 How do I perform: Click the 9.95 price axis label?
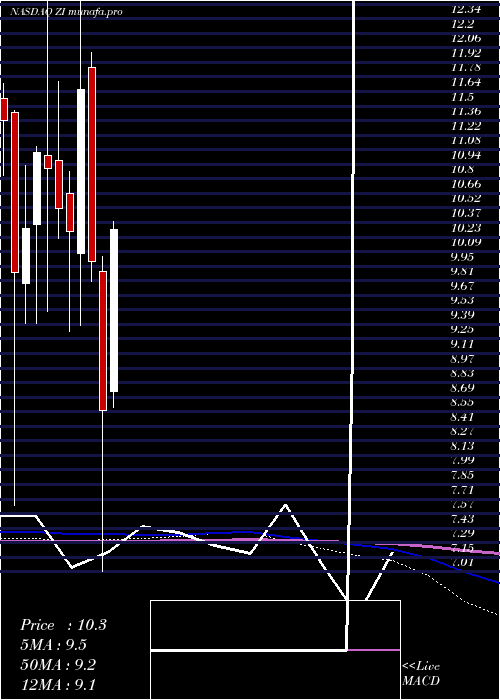click(x=462, y=257)
